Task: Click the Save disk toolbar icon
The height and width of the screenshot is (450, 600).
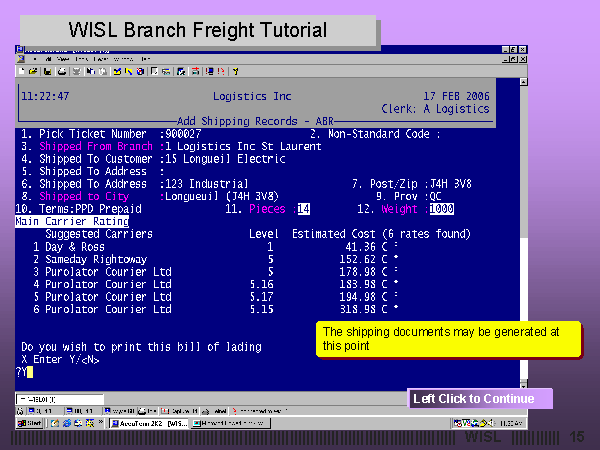Action: (46, 71)
